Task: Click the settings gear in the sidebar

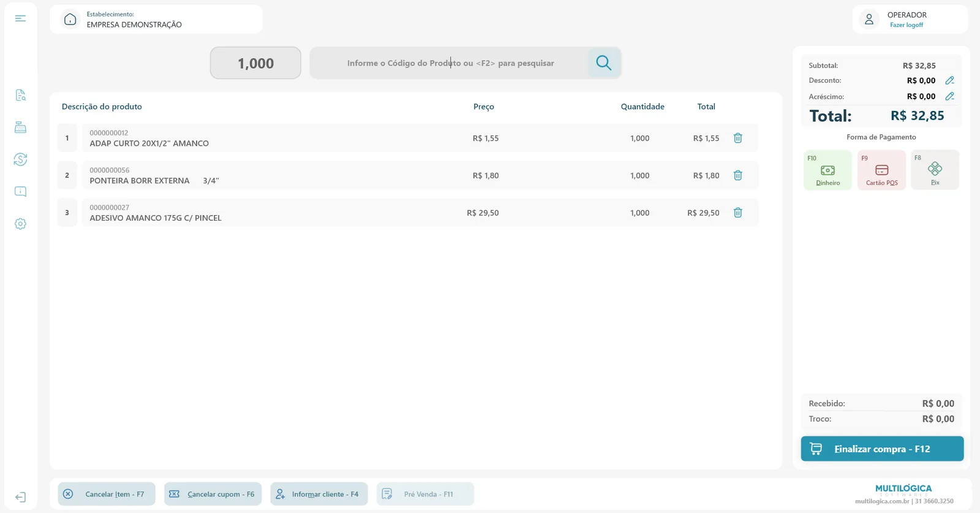Action: click(20, 224)
